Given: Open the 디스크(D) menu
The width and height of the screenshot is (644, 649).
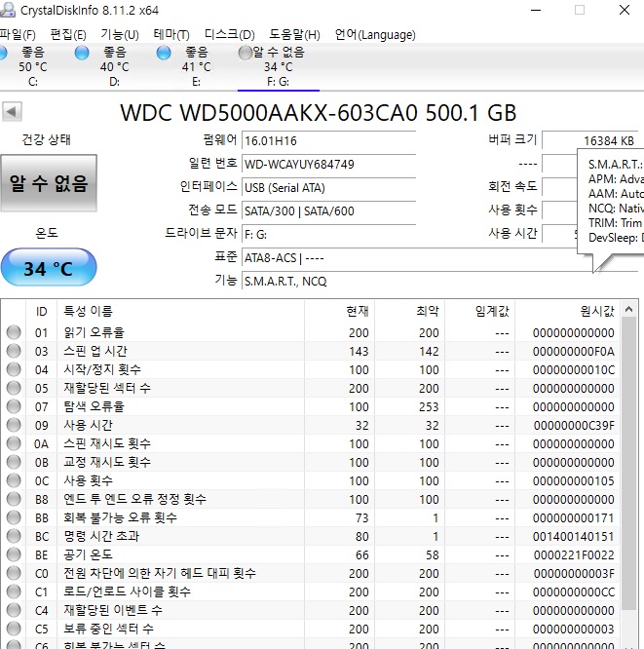Looking at the screenshot, I should click(229, 35).
